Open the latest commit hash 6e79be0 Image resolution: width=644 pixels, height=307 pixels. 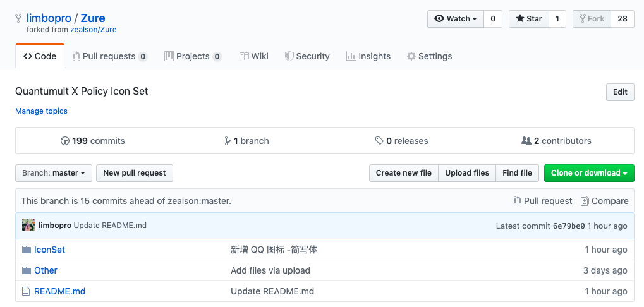569,226
